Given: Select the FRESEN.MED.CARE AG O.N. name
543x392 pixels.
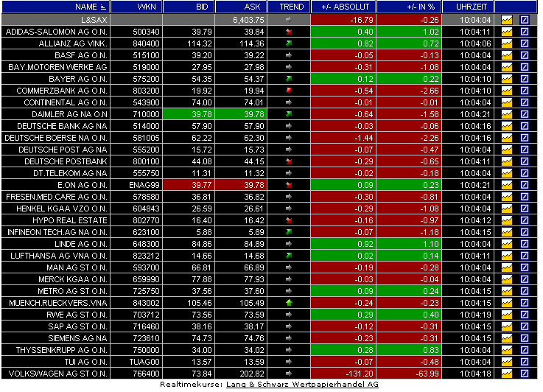Looking at the screenshot, I should click(x=57, y=197).
